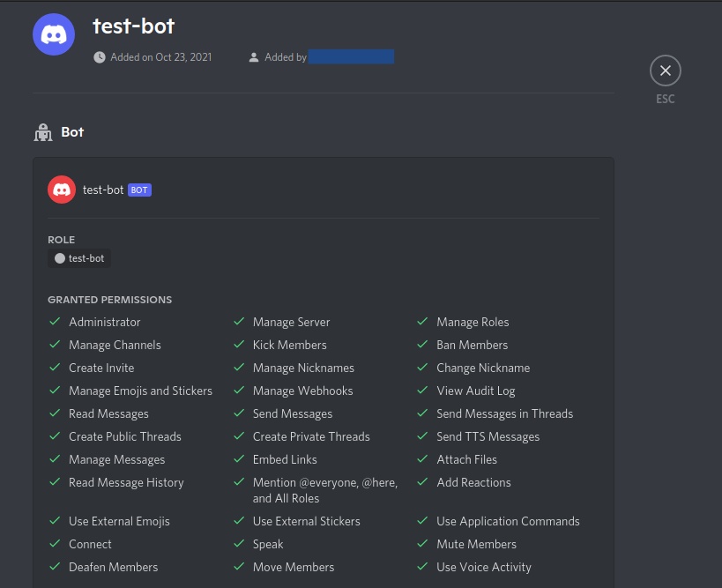722x588 pixels.
Task: Click the 'Added on Oct 23, 2021' text
Action: click(161, 57)
